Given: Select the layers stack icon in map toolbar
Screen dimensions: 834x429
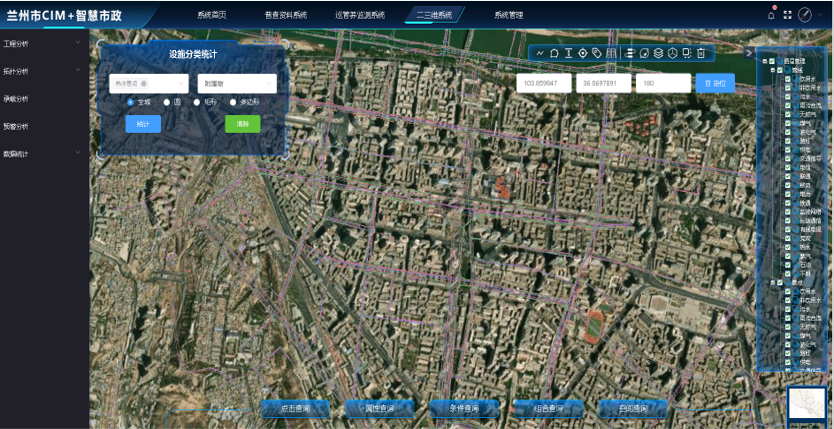Looking at the screenshot, I should pos(658,53).
